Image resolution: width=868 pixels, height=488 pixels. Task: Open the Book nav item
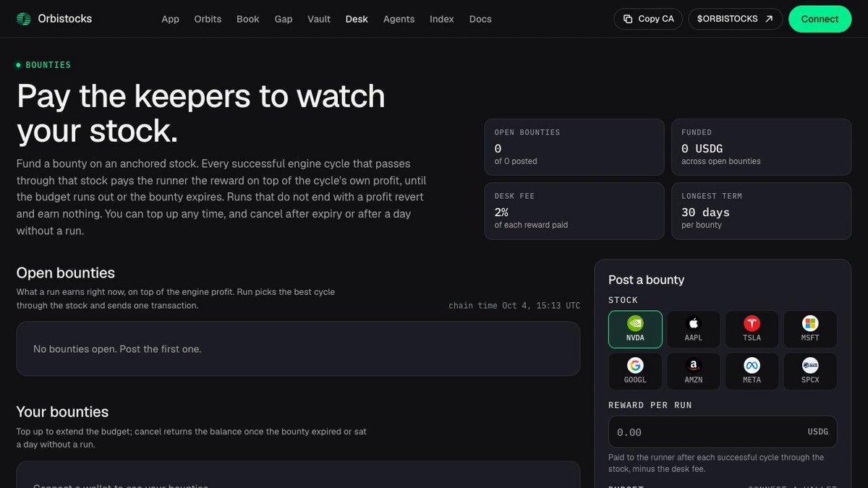click(248, 19)
